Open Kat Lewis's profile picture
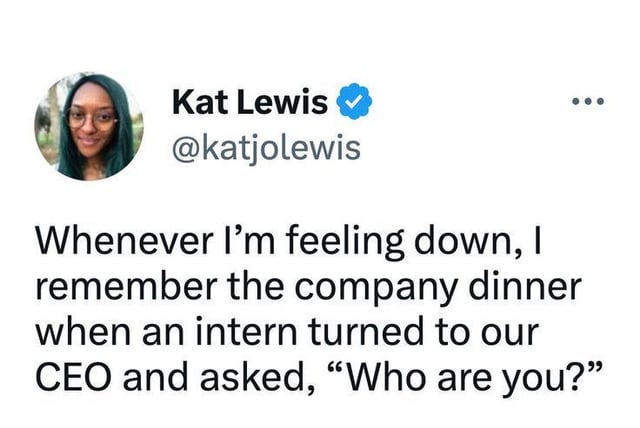Viewport: 640px width, 428px height. coord(89,127)
